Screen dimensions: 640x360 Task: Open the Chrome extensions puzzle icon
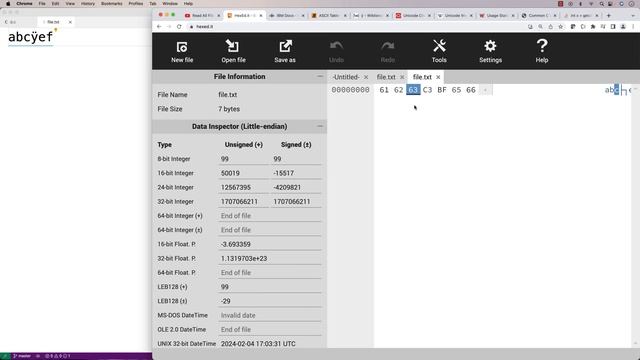(x=593, y=27)
